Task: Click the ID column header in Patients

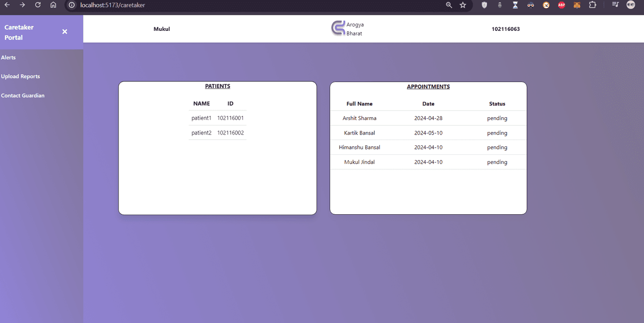Action: click(x=230, y=103)
